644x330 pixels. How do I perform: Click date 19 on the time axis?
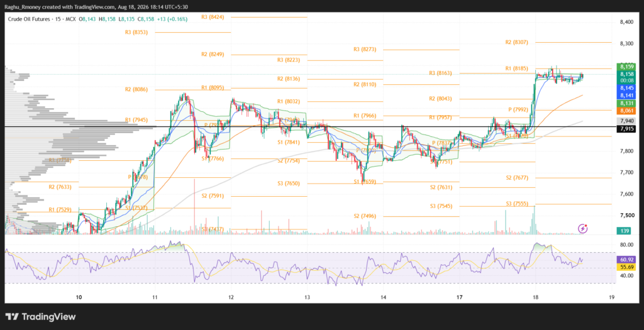point(611,297)
